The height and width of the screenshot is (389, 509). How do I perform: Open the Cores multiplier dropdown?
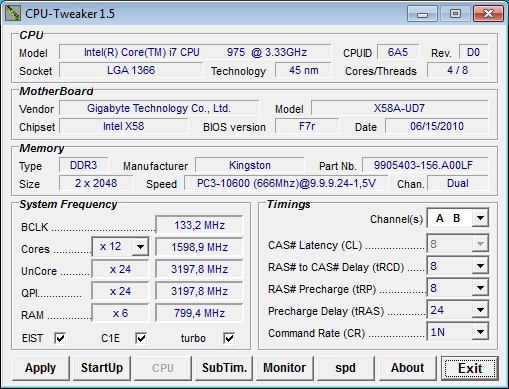tap(120, 247)
